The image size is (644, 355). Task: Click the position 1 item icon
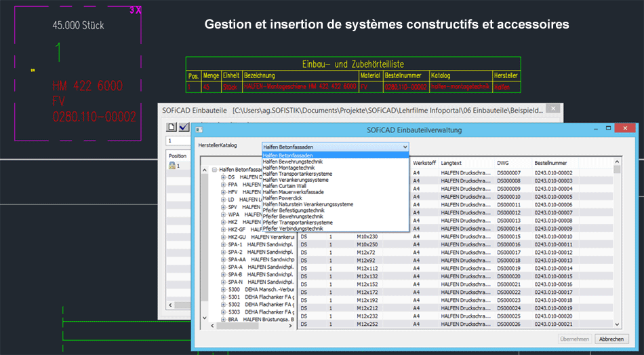pos(172,166)
